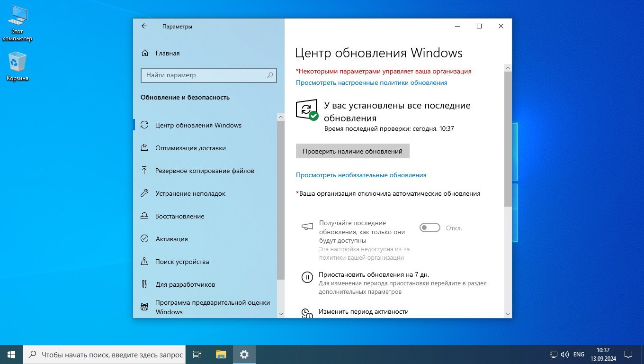Click the Find my device (Поиск устройства) icon
Image resolution: width=644 pixels, height=364 pixels.
pos(144,262)
